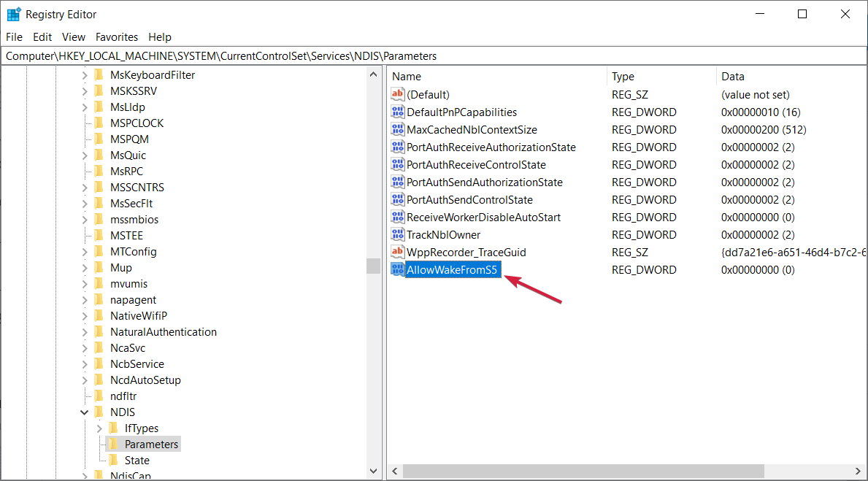Select the AllowWakeFromS5 value name

pyautogui.click(x=453, y=269)
